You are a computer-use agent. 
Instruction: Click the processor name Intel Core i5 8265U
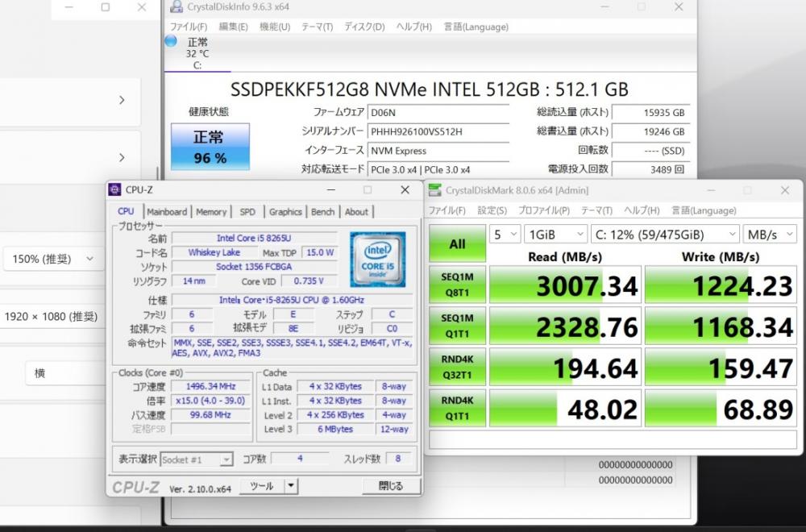(x=254, y=238)
